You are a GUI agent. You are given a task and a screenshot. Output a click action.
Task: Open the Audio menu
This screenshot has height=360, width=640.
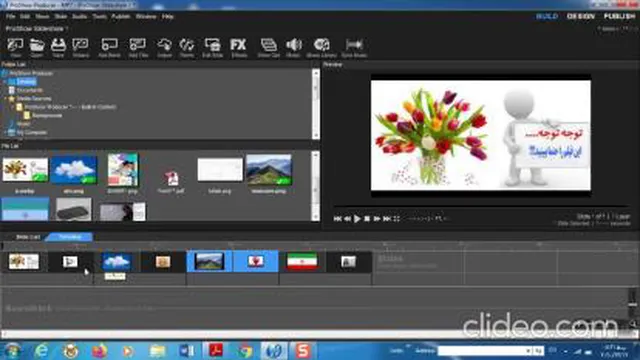click(x=80, y=17)
